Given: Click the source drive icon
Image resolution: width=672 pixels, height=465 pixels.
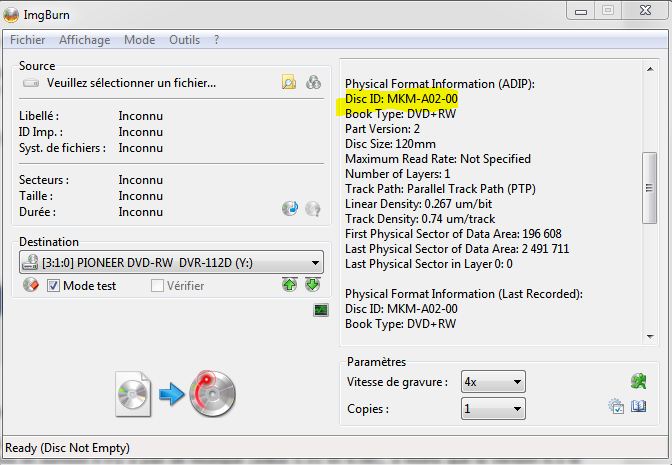Looking at the screenshot, I should click(x=31, y=83).
